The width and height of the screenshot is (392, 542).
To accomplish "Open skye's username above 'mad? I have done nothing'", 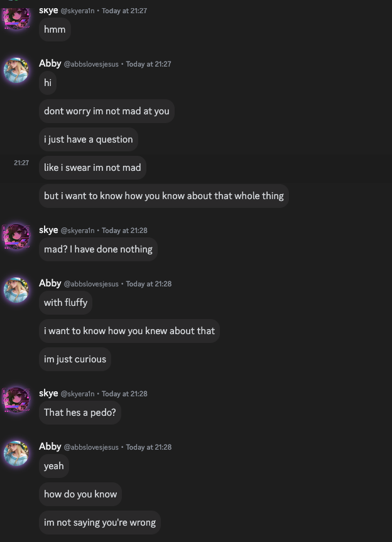I will click(x=48, y=230).
